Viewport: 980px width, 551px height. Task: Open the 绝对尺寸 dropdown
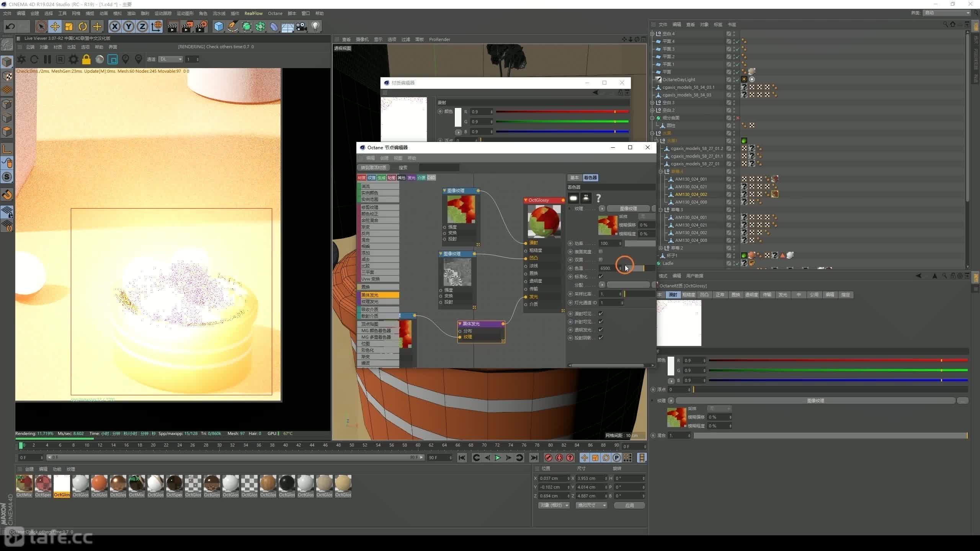pyautogui.click(x=591, y=505)
